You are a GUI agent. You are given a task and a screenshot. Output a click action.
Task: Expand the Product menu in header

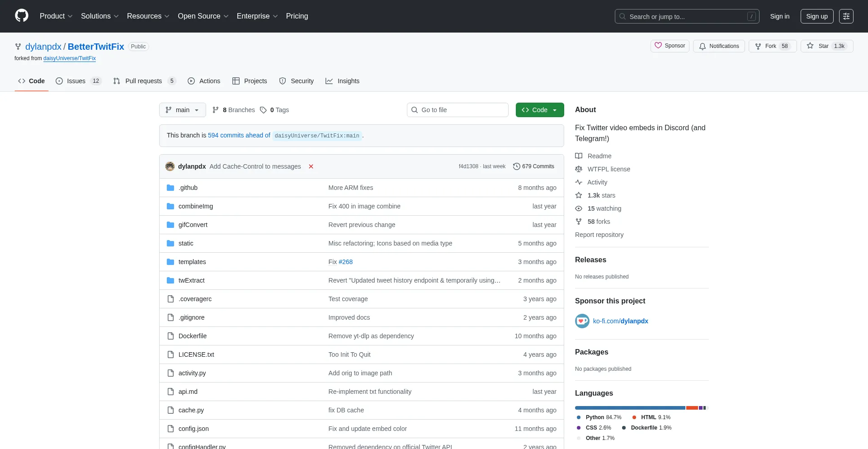[56, 16]
